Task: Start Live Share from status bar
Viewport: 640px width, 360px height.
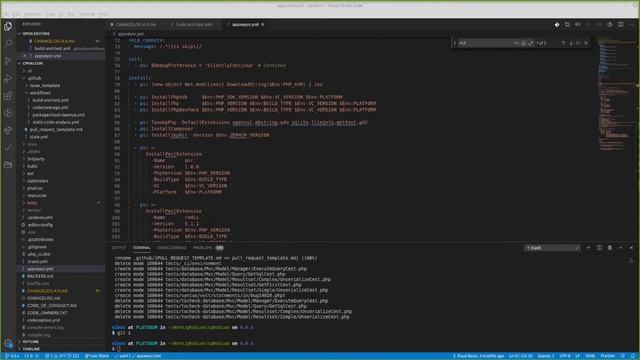Action: pyautogui.click(x=96, y=356)
